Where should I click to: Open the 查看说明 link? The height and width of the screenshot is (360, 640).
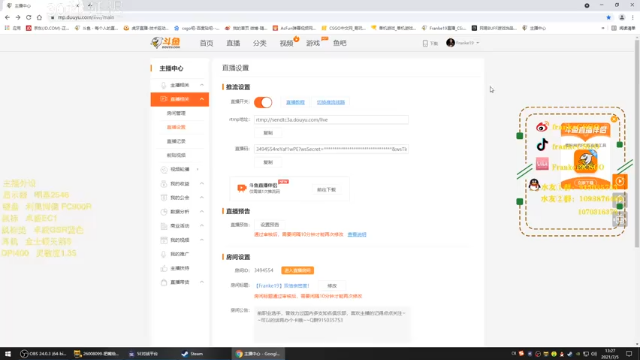357,234
